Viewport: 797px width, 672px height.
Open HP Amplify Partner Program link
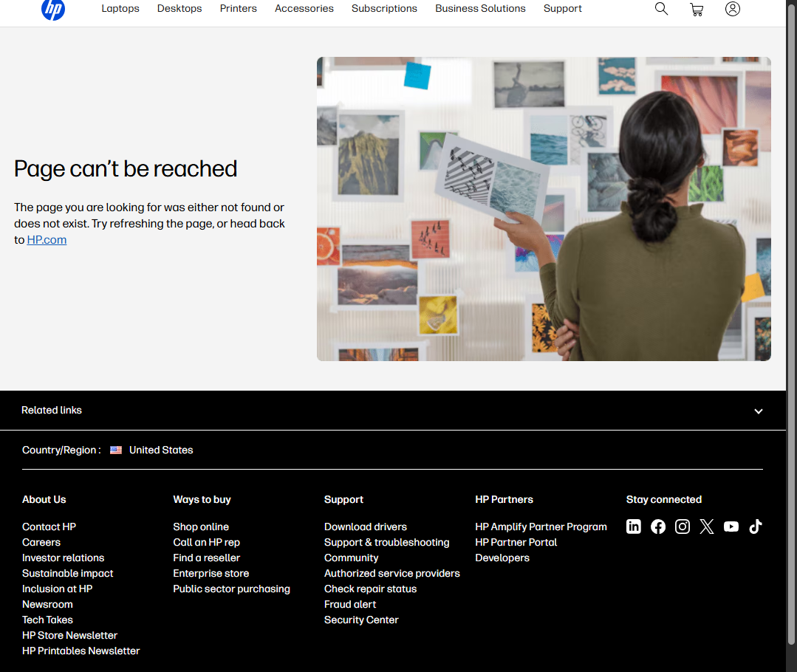click(541, 527)
